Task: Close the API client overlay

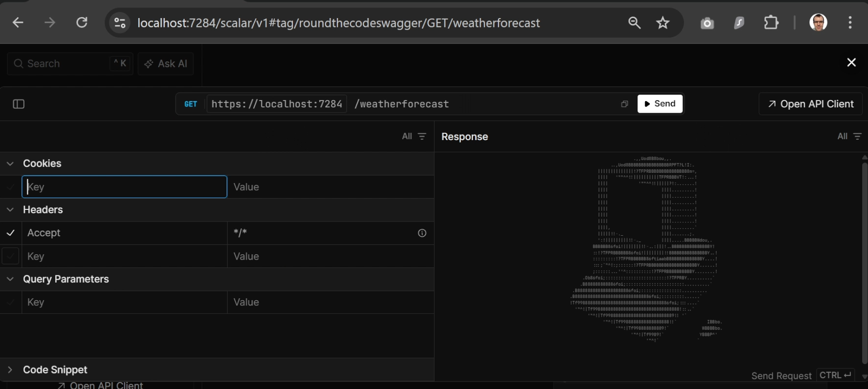Action: [x=851, y=62]
